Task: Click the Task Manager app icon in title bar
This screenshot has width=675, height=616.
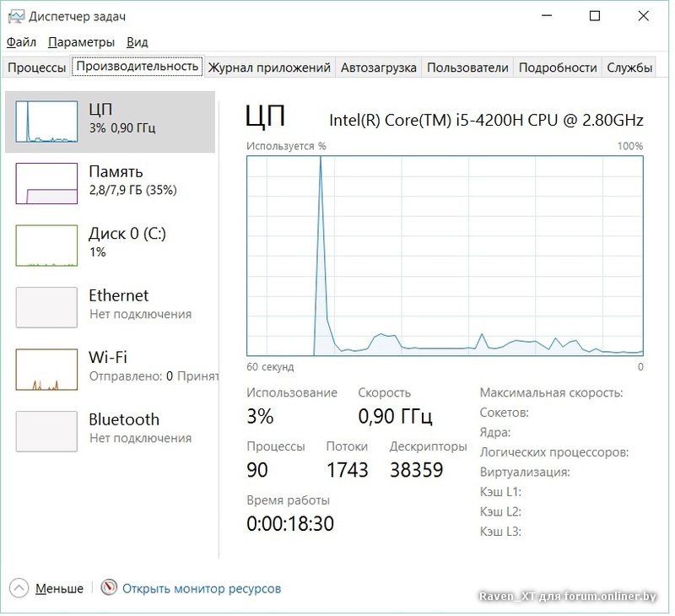Action: click(15, 16)
